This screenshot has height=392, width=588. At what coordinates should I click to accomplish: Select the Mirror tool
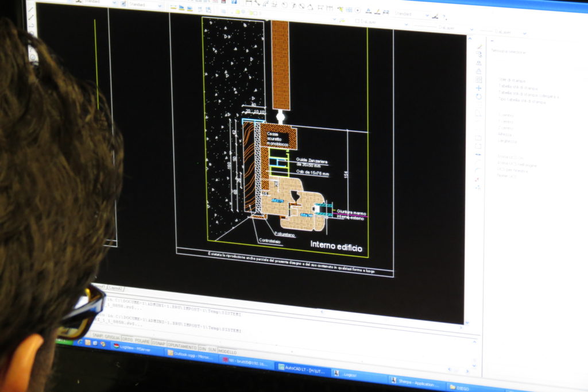(x=479, y=63)
